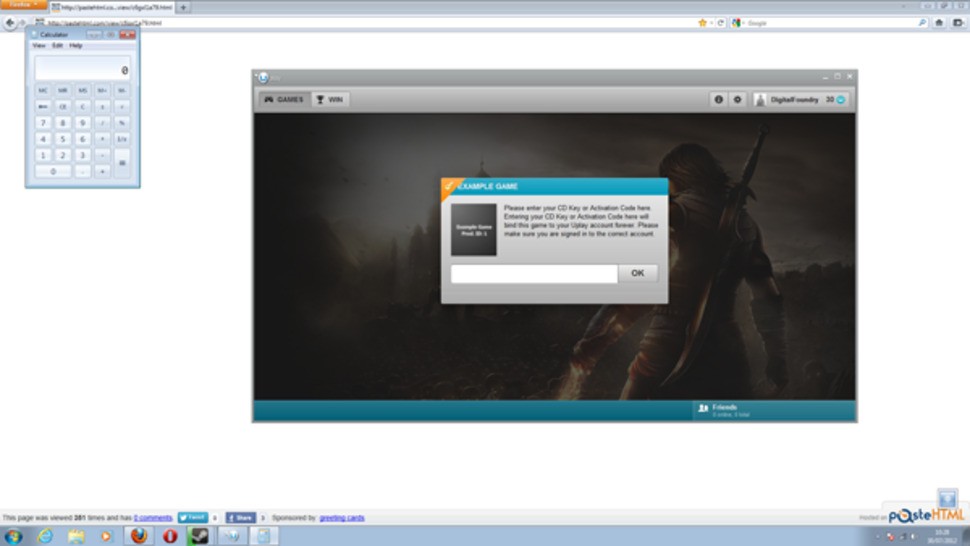Click the equals key in Calculator
Viewport: 970px width, 546px height.
click(x=122, y=163)
